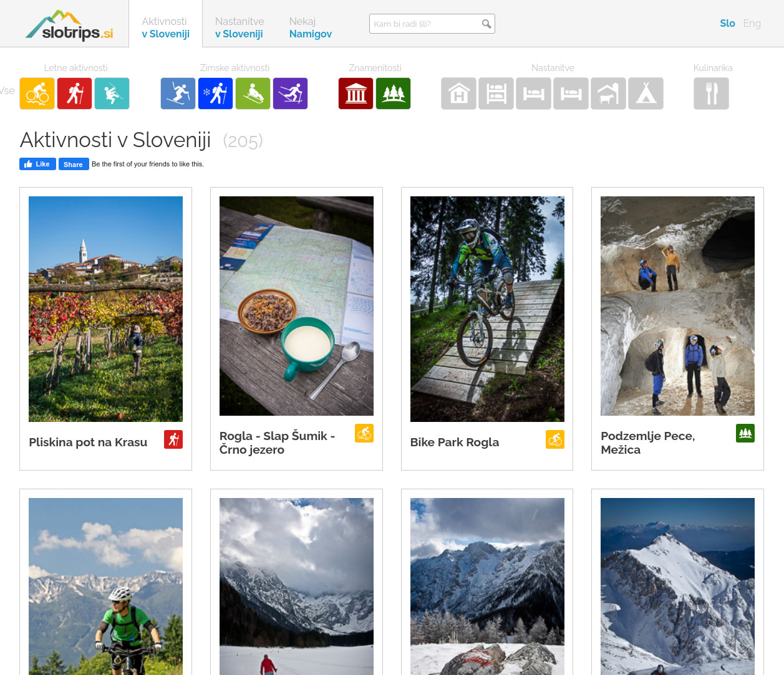The height and width of the screenshot is (675, 784).
Task: Open the Bike Park Rogla rider photo
Action: (x=487, y=309)
